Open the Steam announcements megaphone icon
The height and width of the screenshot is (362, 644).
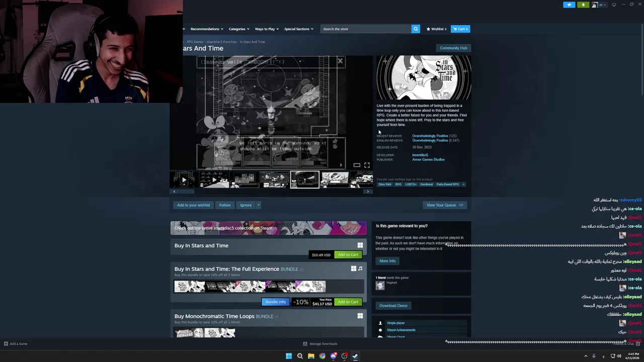point(569,5)
